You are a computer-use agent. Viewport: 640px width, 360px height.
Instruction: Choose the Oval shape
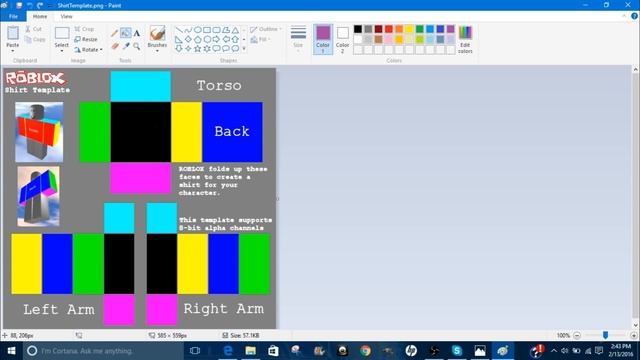(x=198, y=30)
